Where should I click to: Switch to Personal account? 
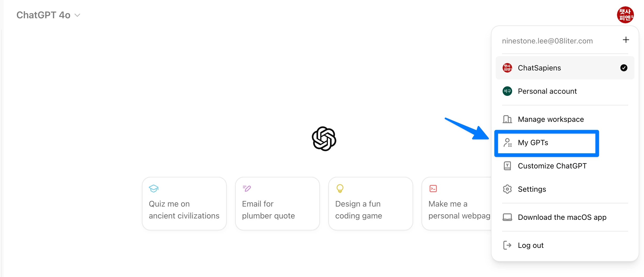click(565, 91)
